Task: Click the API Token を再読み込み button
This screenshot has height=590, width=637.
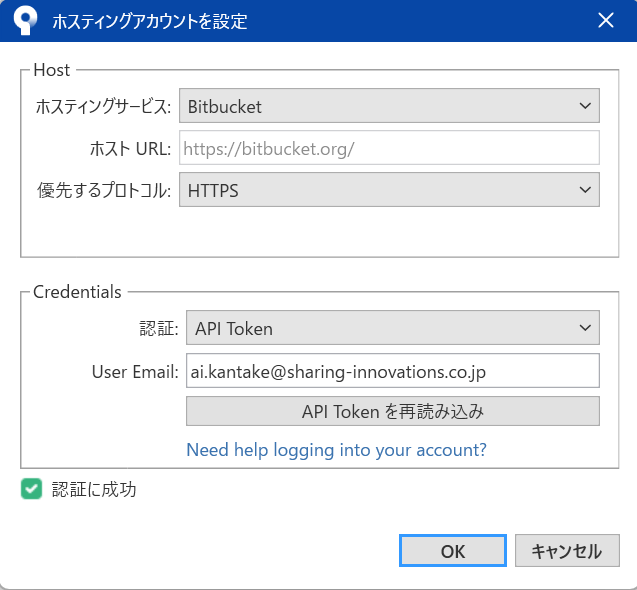Action: click(x=392, y=411)
